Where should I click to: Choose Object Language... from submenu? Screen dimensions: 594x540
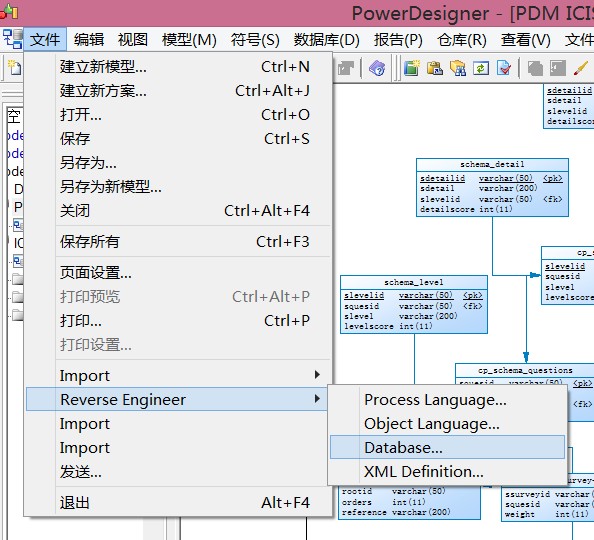pyautogui.click(x=447, y=424)
